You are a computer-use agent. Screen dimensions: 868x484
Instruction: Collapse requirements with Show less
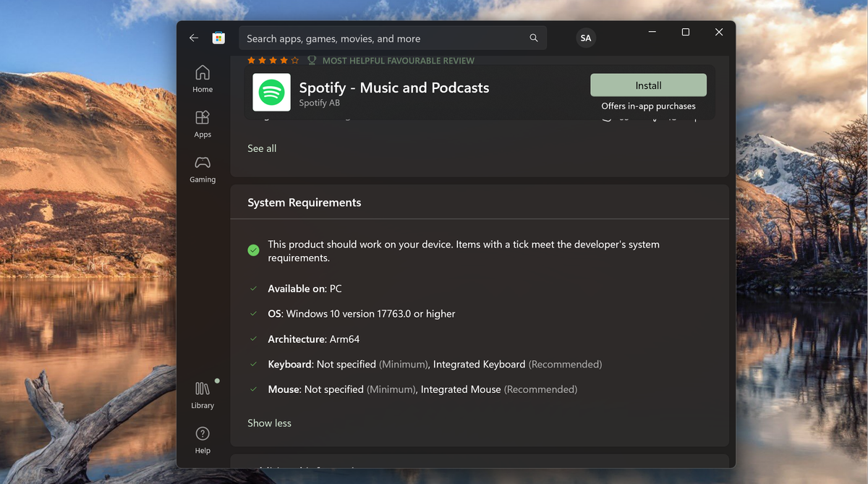[x=269, y=423]
